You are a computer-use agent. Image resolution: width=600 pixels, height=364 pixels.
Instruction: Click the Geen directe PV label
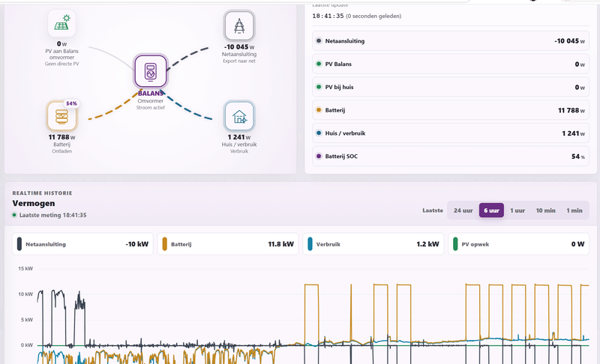point(61,64)
